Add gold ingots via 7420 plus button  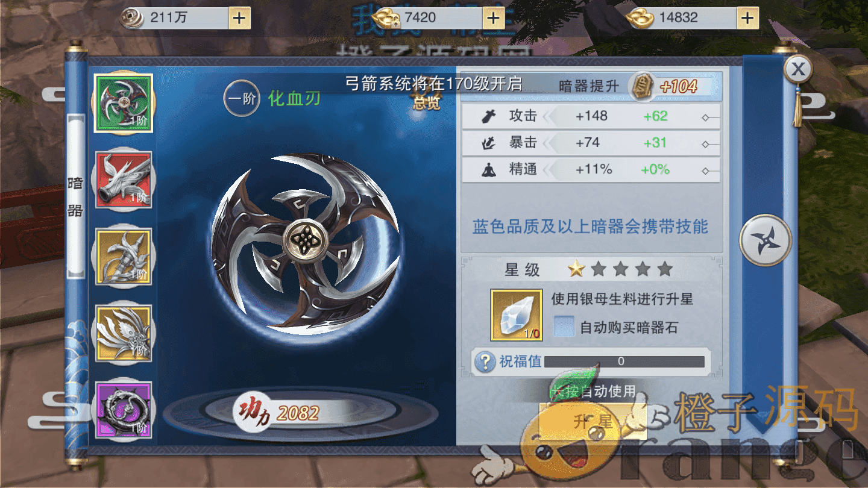tap(494, 18)
